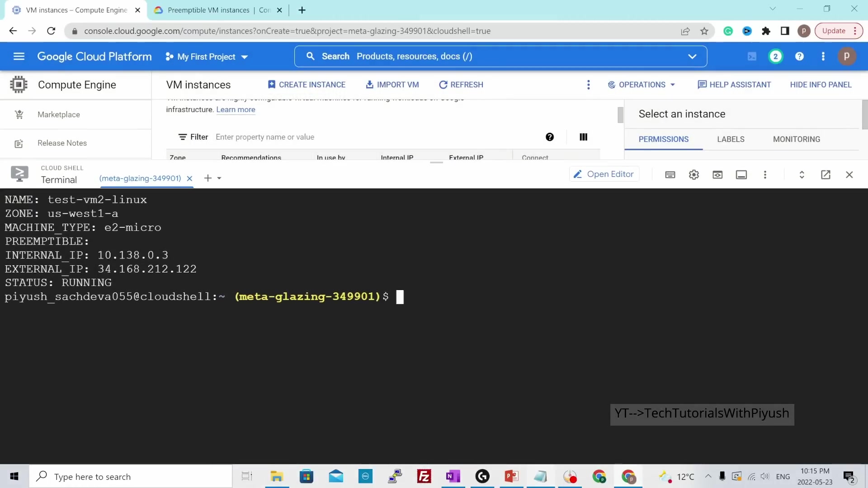This screenshot has width=868, height=488.
Task: Open console settings three-dot menu in header
Action: coord(823,56)
